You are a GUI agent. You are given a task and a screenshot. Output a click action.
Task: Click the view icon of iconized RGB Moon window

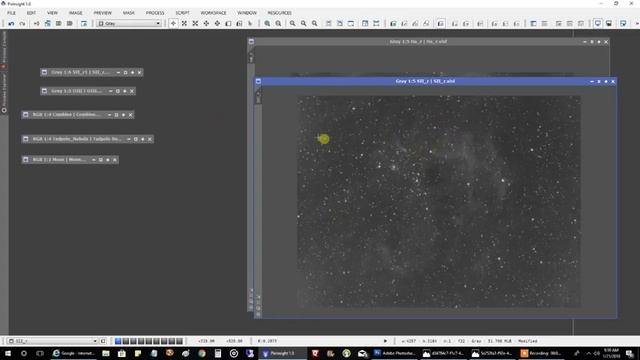[26, 160]
